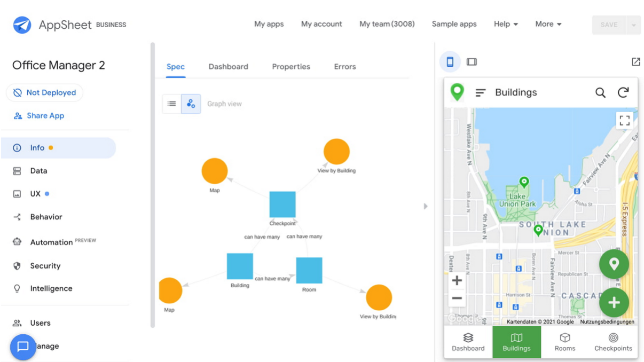Click the AppSheet paper plane logo
644x362 pixels.
pos(22,25)
